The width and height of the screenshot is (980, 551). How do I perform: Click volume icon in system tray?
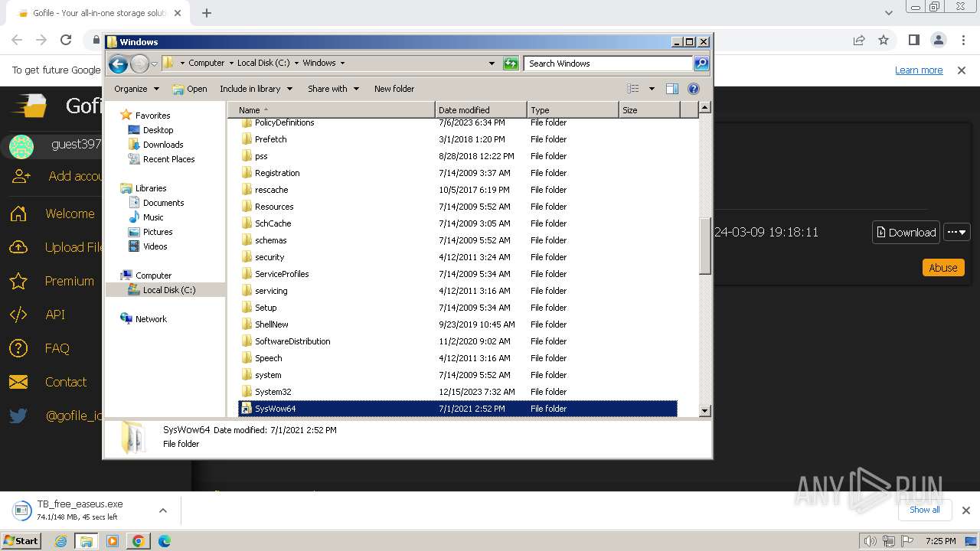[x=871, y=541]
